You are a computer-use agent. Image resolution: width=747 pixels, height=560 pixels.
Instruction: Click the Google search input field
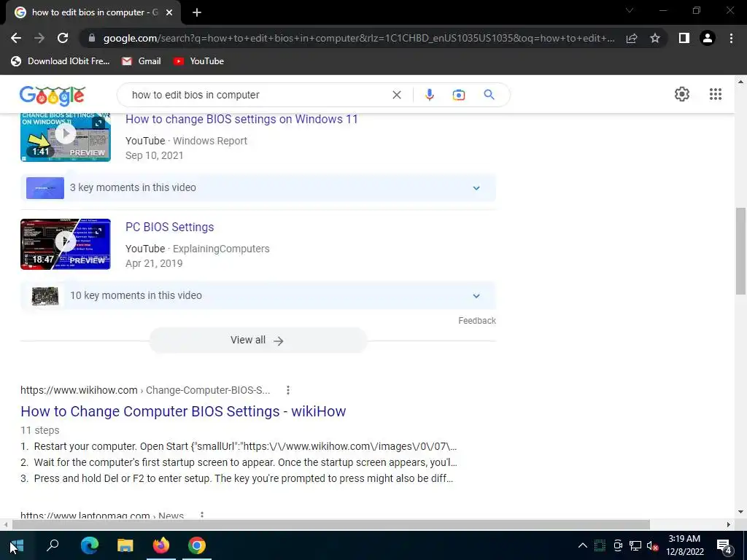pos(258,95)
